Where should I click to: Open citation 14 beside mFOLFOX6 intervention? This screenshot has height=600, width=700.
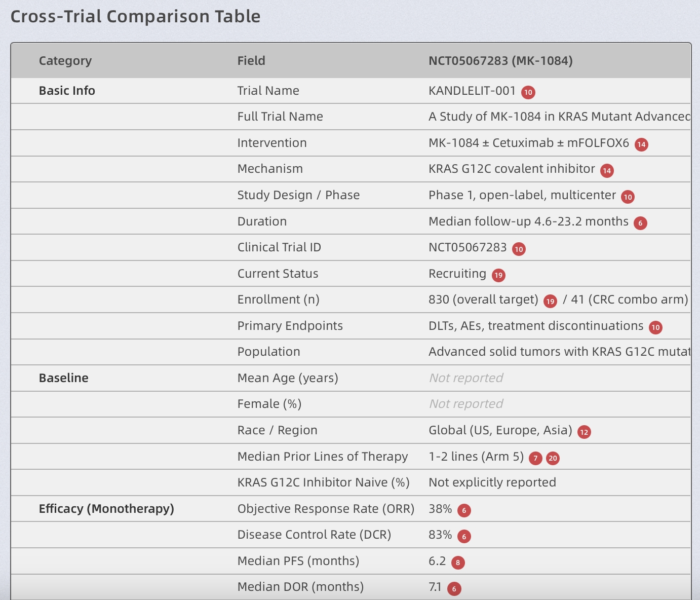click(x=641, y=144)
